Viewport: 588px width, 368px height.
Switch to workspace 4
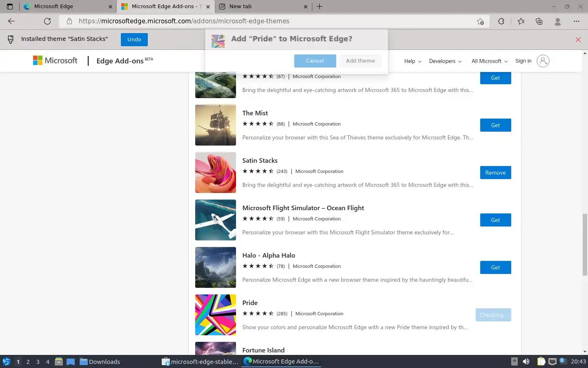click(x=47, y=362)
